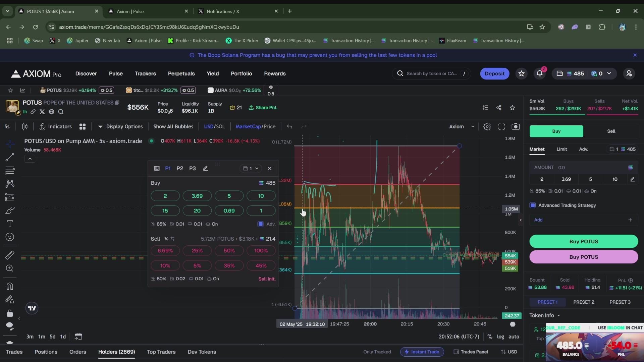Click the AMOUNT input field
The height and width of the screenshot is (362, 644).
[584, 167]
